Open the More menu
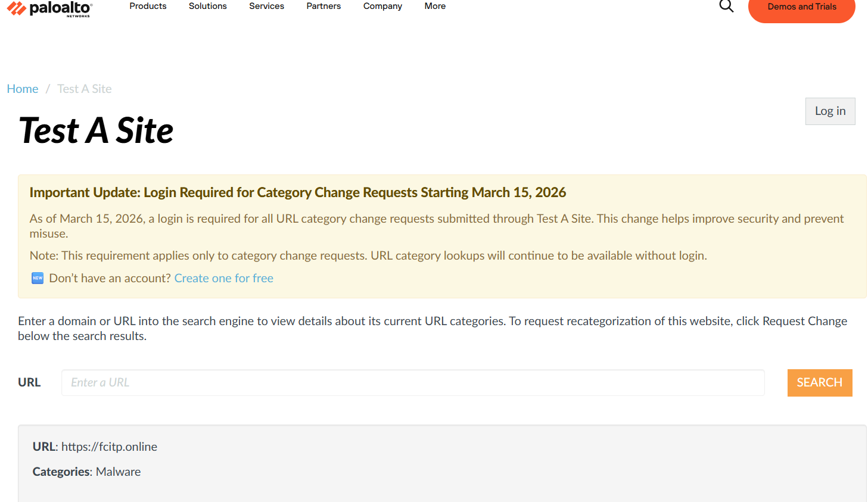This screenshot has height=502, width=868. coord(435,6)
